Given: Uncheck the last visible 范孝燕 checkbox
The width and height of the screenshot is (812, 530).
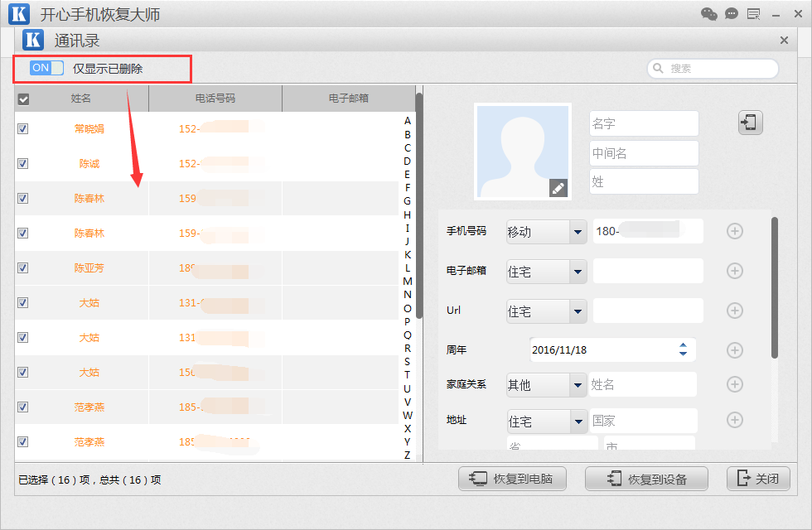Looking at the screenshot, I should click(23, 441).
